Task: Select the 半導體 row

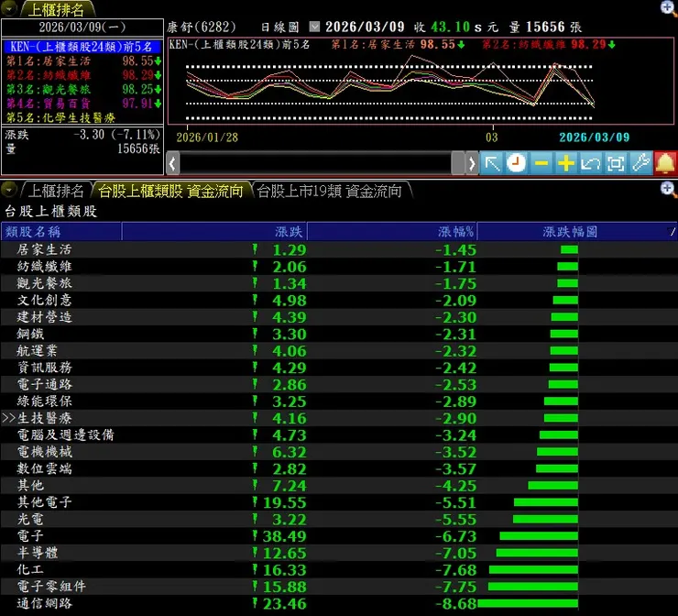Action: tap(339, 554)
